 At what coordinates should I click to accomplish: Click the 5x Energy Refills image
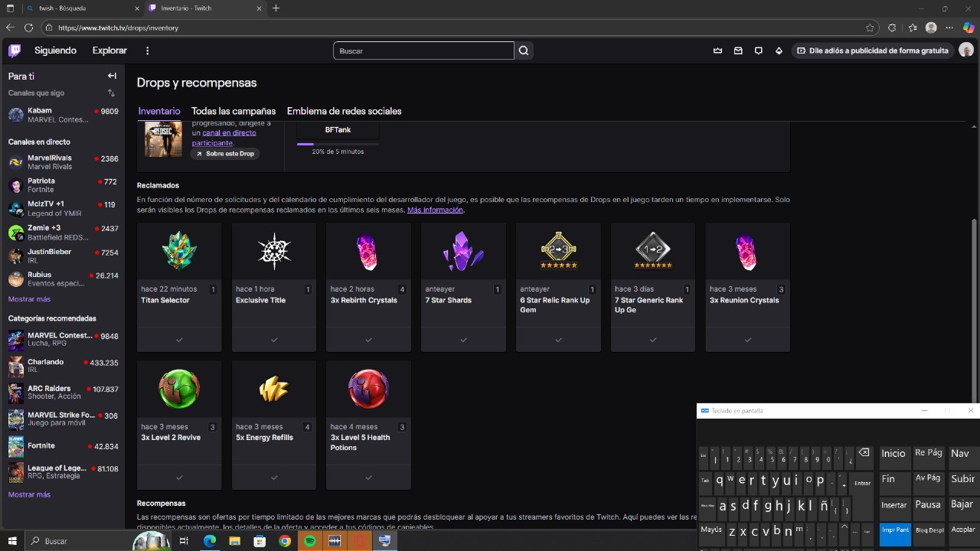point(274,389)
